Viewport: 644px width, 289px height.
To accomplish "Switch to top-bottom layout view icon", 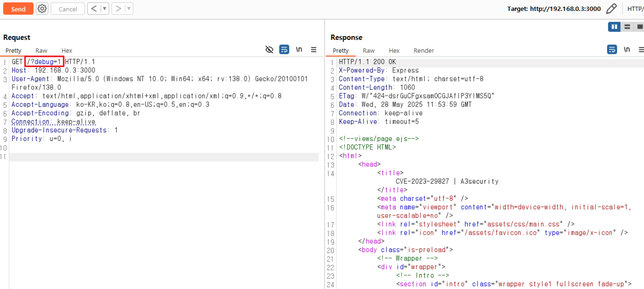I will pos(627,27).
